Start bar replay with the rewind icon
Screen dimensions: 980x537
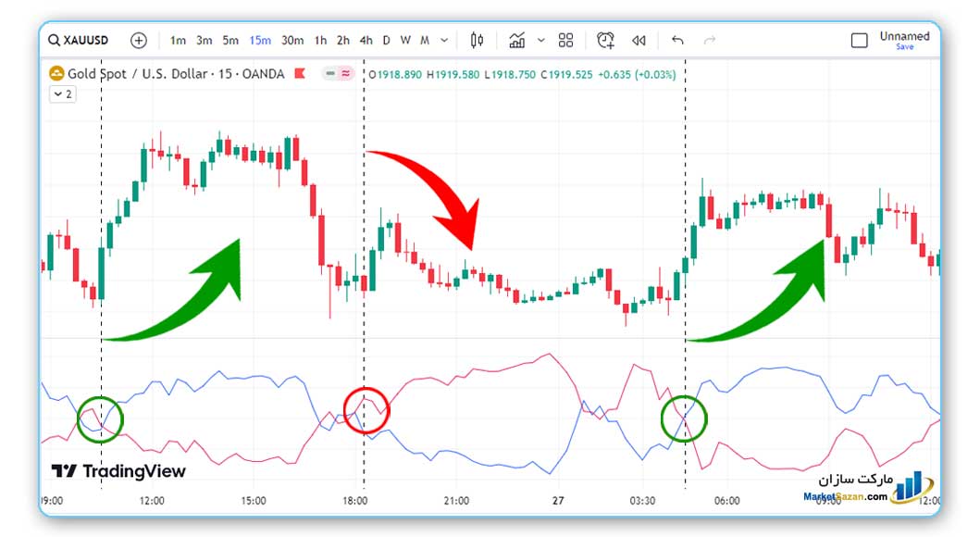(x=639, y=40)
